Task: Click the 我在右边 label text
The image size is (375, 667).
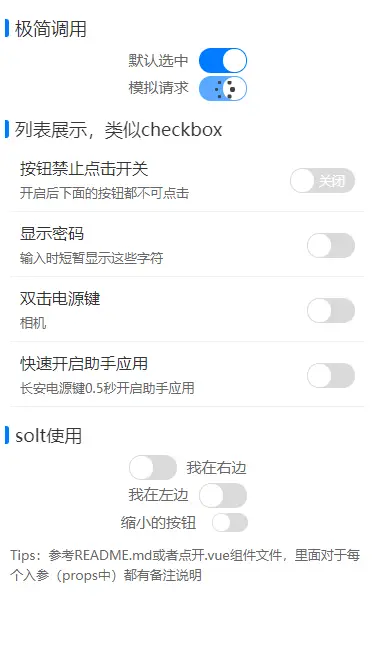Action: pyautogui.click(x=216, y=468)
